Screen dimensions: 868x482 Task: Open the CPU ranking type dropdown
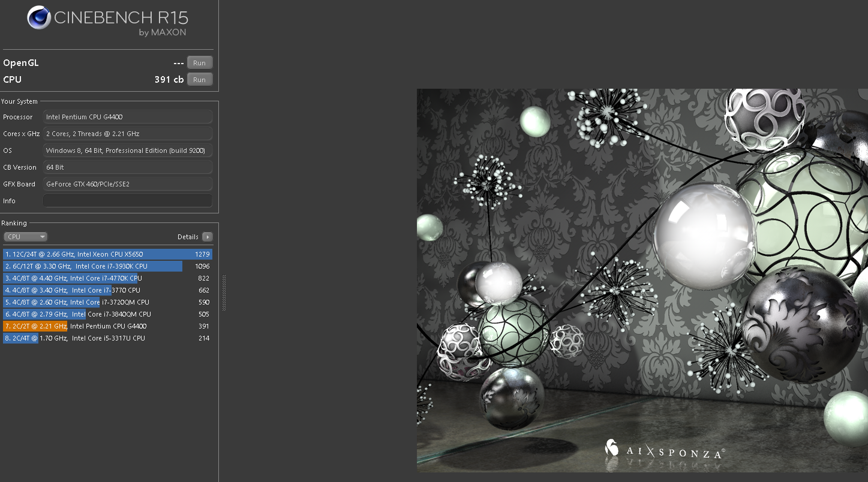tap(25, 237)
